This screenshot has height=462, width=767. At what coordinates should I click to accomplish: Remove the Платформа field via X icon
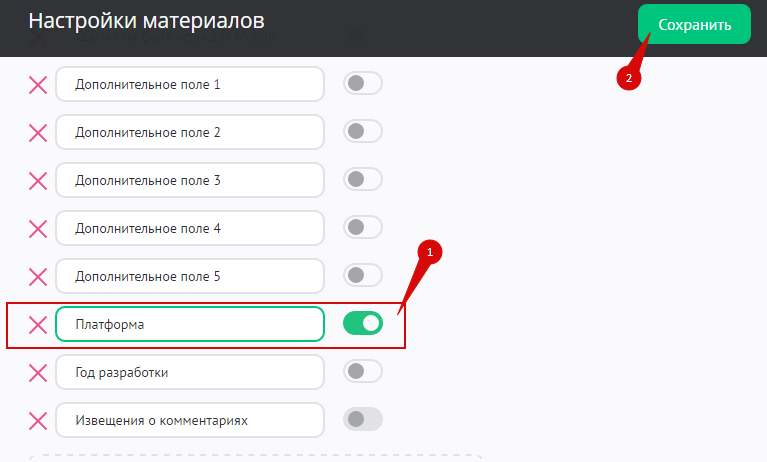[38, 324]
